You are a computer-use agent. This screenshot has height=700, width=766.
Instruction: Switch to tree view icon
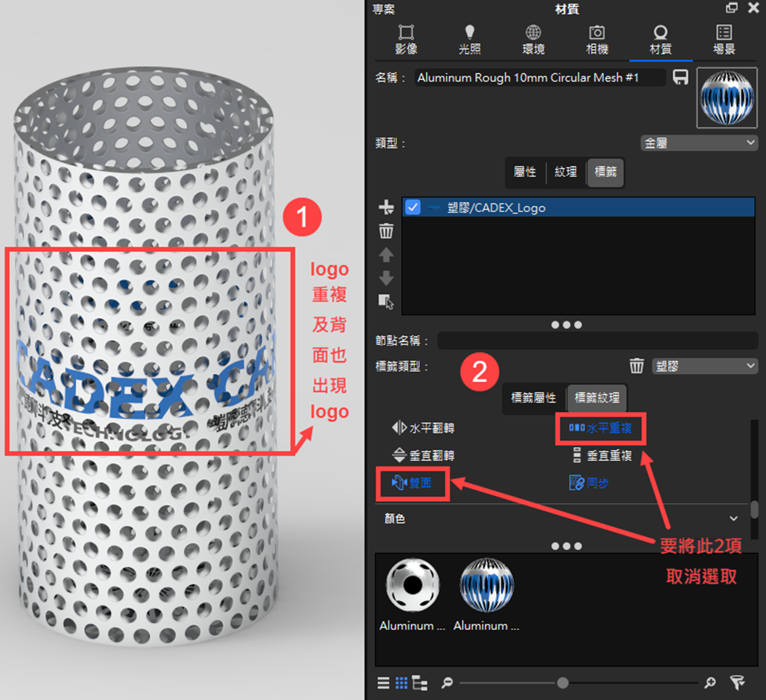coord(420,683)
